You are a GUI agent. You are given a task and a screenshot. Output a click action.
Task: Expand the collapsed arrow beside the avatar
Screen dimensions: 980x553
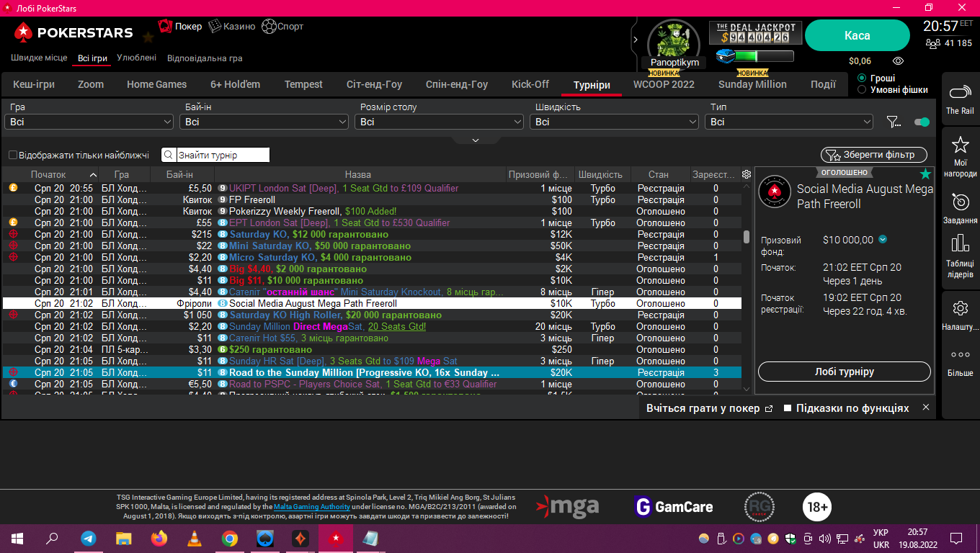[635, 40]
